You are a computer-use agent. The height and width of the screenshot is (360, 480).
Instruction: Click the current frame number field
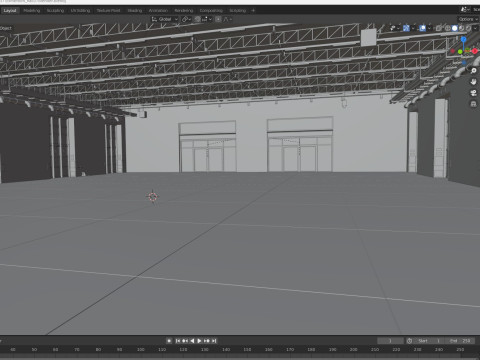pyautogui.click(x=390, y=341)
